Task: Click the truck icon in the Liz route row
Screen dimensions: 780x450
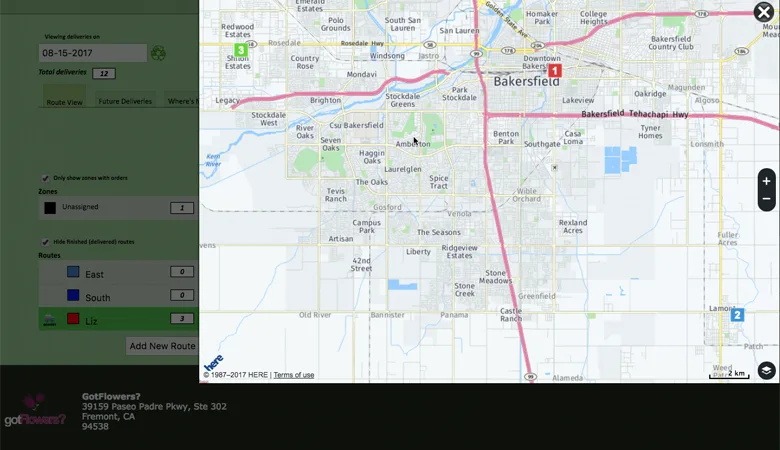Action: (x=49, y=319)
